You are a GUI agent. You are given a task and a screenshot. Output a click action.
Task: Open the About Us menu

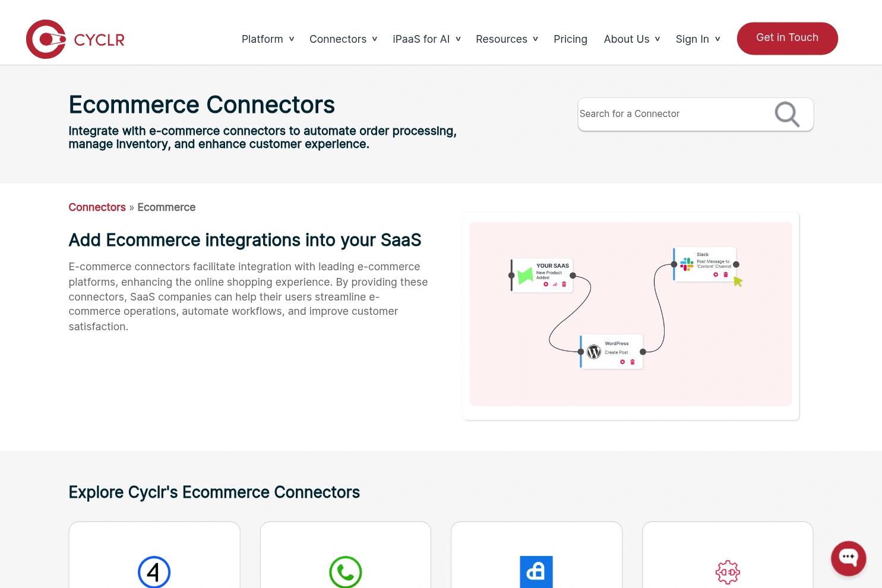pos(632,39)
